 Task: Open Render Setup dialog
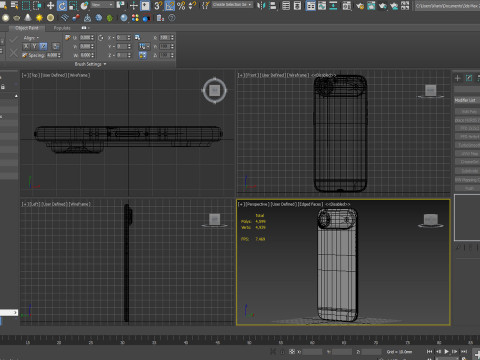(x=360, y=5)
